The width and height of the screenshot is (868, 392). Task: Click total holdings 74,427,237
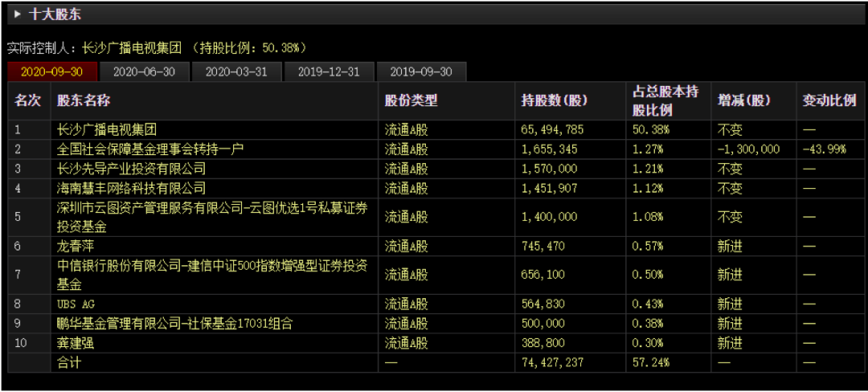(x=552, y=362)
